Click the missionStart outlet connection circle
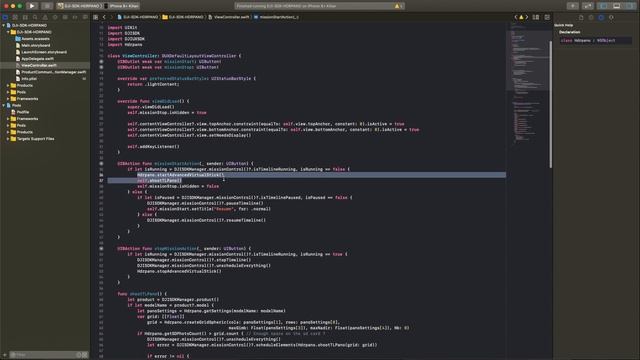Viewport: 640px width, 360px height. (x=102, y=61)
